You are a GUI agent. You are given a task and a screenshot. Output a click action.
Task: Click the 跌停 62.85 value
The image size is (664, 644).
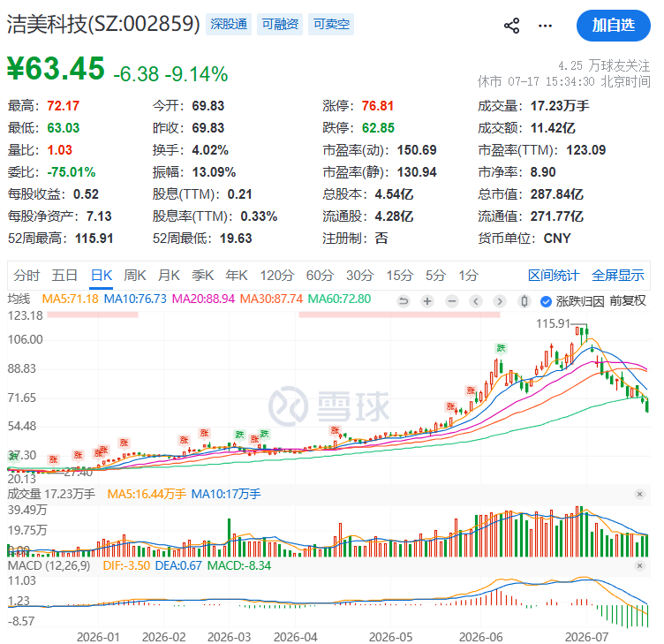point(378,128)
